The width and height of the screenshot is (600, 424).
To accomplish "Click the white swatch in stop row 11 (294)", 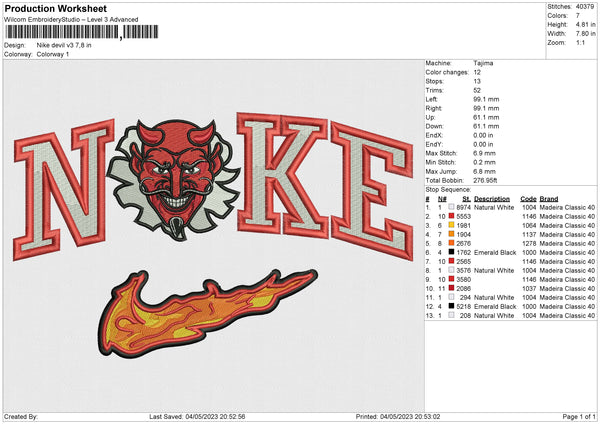I will tap(452, 297).
